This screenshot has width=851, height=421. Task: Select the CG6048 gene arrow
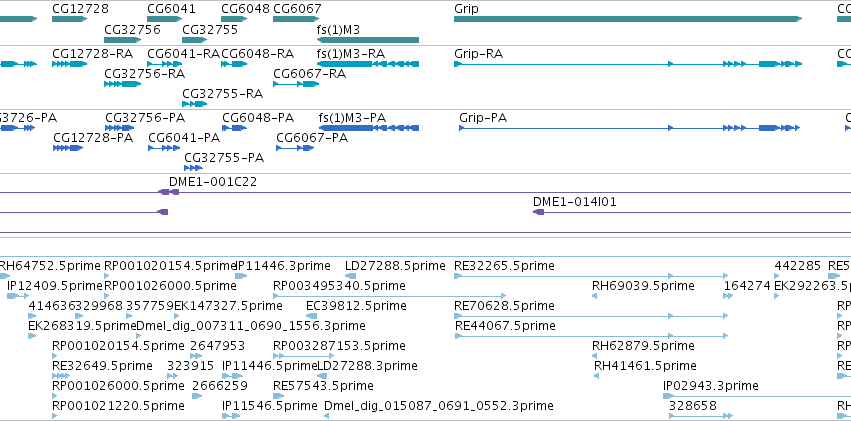coord(234,19)
